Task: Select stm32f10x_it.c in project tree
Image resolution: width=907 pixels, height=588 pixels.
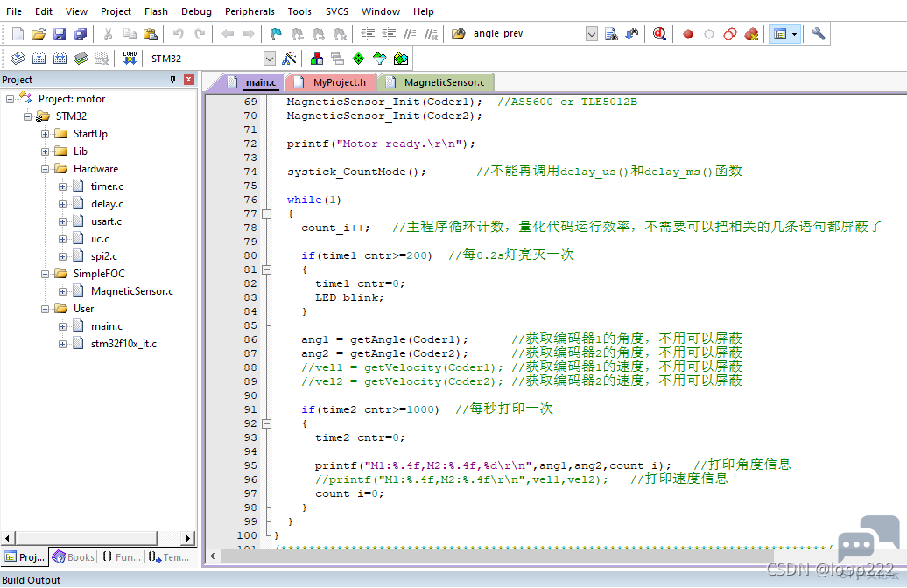Action: [x=123, y=344]
